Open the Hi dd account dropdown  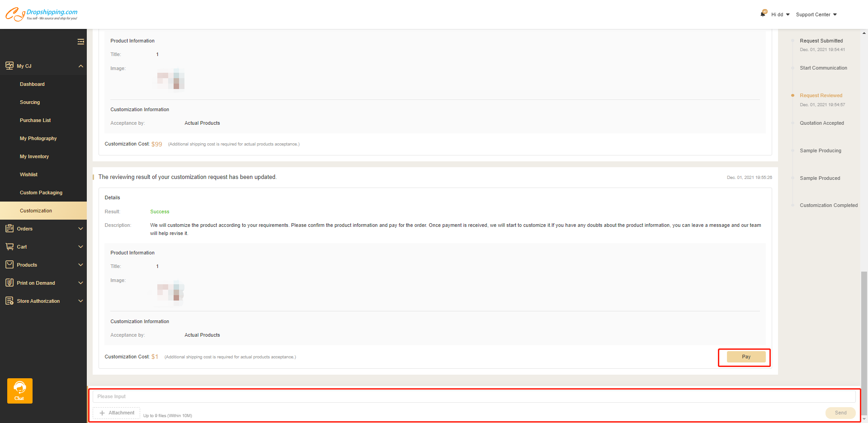(780, 14)
